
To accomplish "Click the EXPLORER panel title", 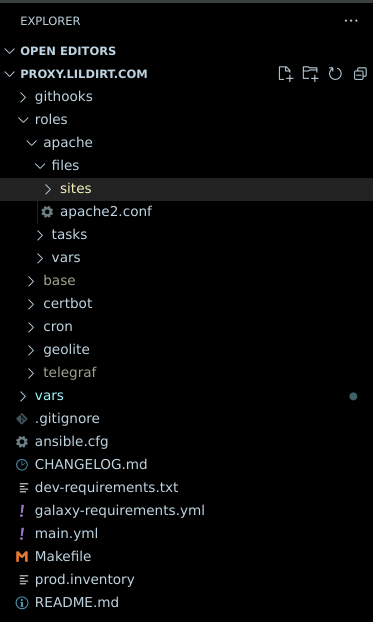I will point(50,21).
